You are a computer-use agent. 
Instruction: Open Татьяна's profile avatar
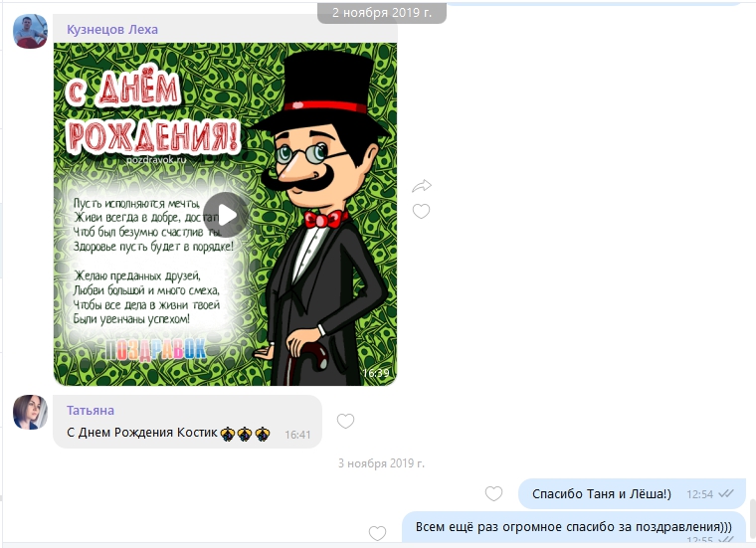(x=30, y=412)
